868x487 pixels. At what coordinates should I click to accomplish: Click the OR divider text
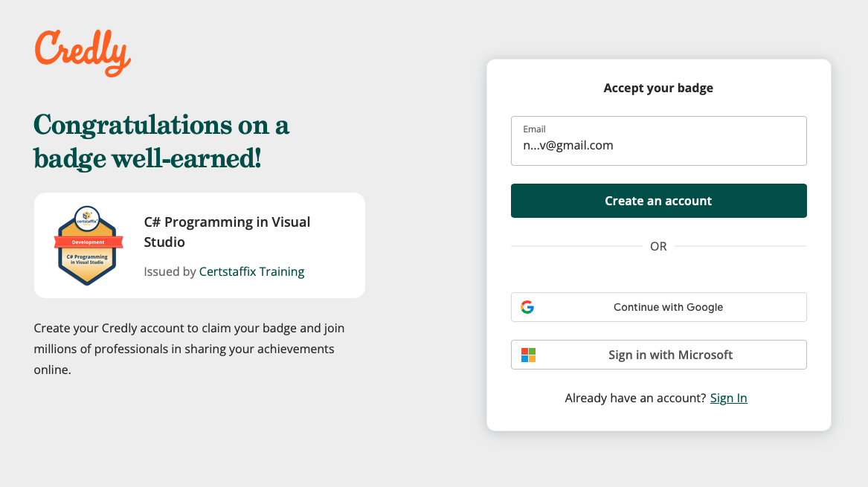tap(658, 246)
